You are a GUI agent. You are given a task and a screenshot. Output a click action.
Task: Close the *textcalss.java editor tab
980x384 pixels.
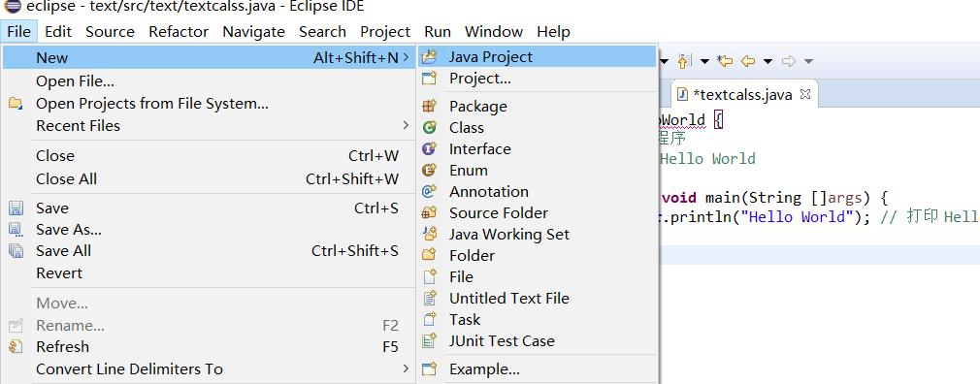tap(805, 94)
